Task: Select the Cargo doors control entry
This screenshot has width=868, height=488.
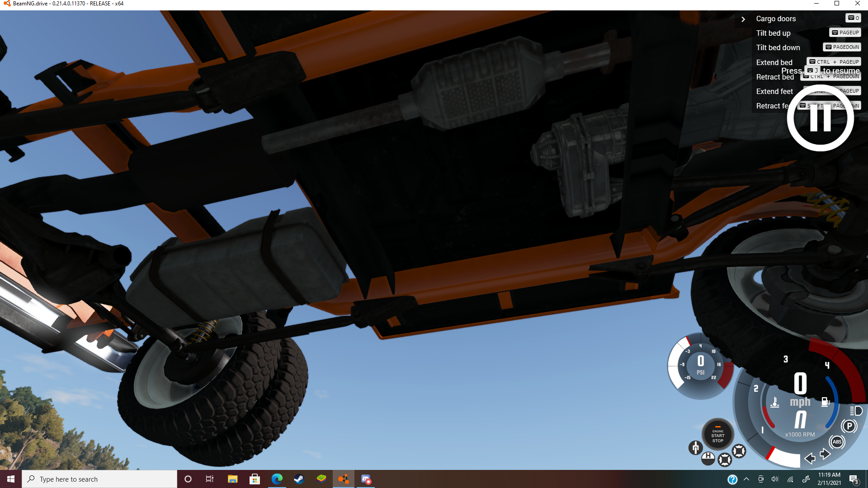Action: tap(776, 19)
